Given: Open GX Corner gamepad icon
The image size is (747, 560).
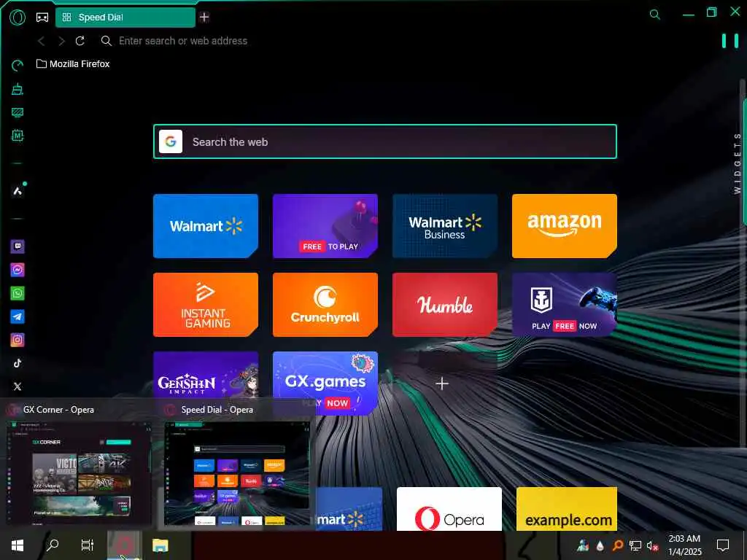Looking at the screenshot, I should [42, 17].
